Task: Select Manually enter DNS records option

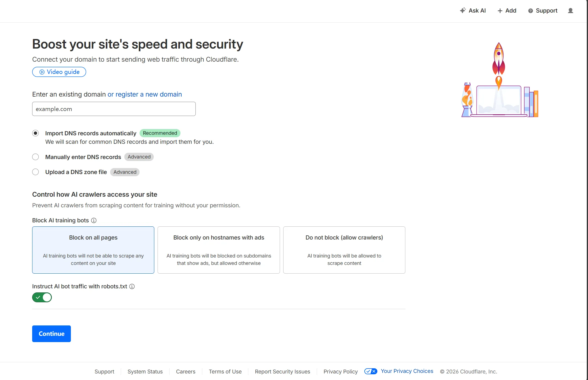Action: [35, 157]
